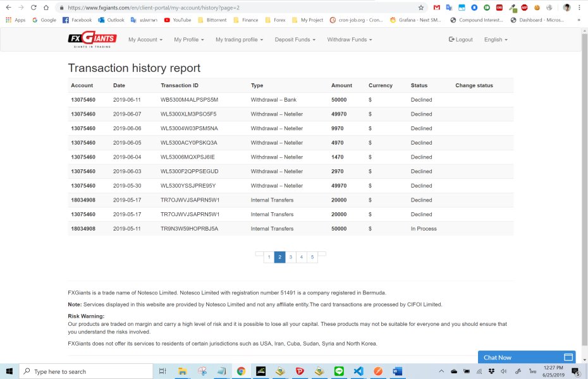The image size is (588, 379).
Task: Open the My Profile menu
Action: (x=188, y=40)
